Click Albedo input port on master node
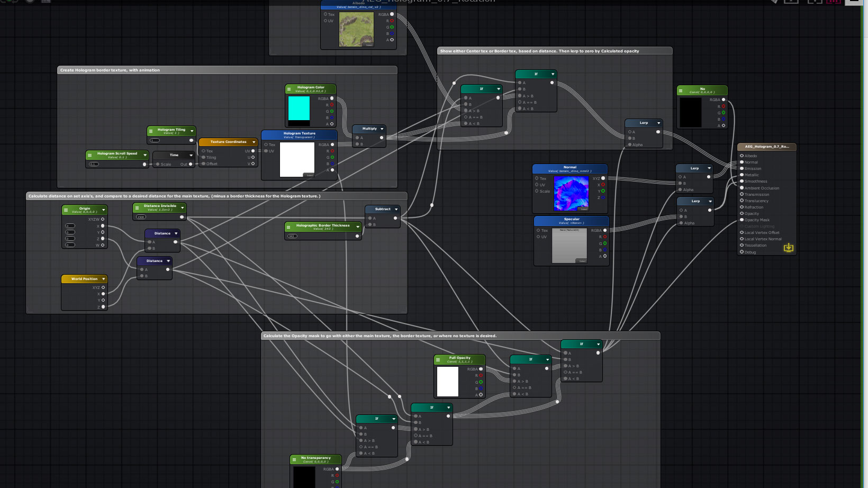The image size is (868, 488). point(742,156)
